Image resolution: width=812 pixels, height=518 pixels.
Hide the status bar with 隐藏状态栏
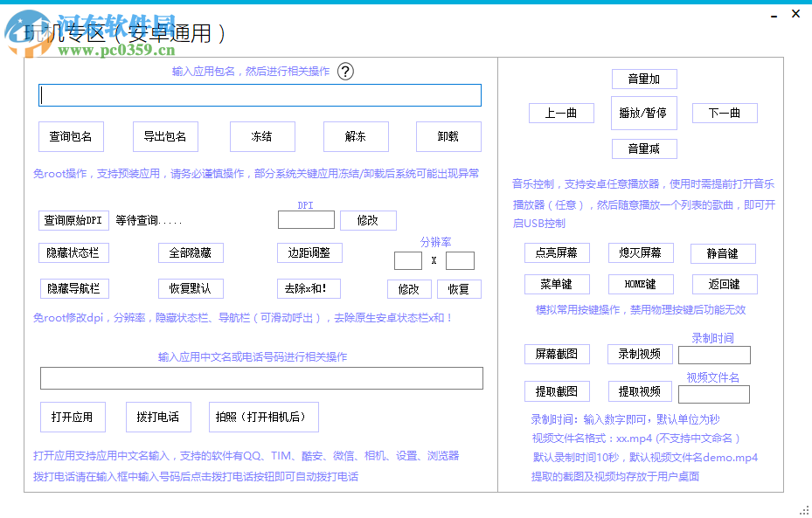click(72, 252)
